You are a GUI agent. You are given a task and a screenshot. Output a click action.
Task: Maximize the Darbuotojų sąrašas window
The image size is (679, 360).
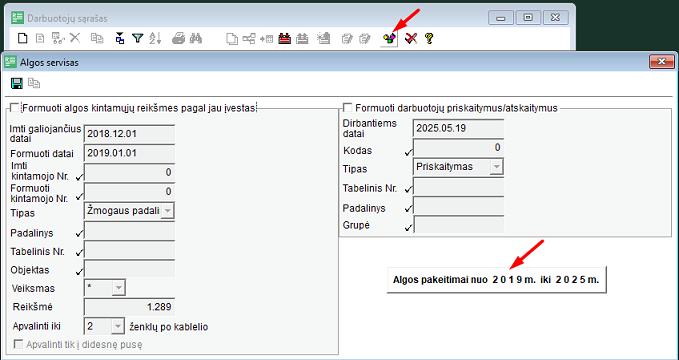(528, 18)
